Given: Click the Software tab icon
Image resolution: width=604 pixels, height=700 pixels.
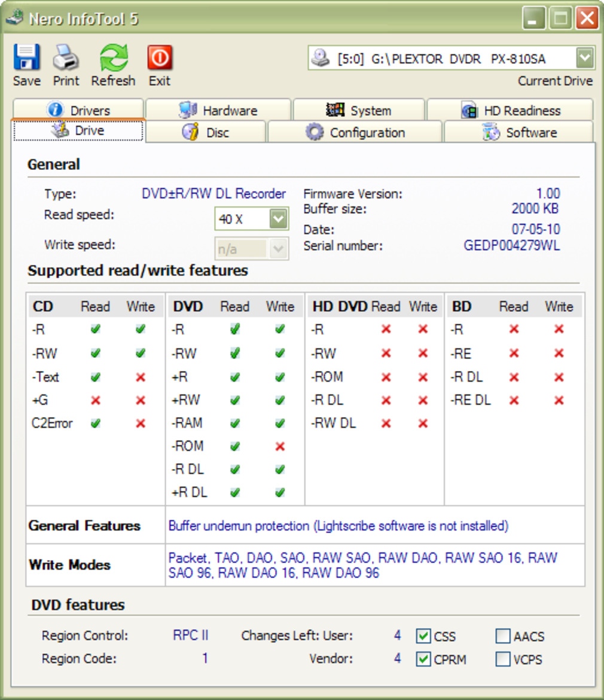Looking at the screenshot, I should (491, 132).
